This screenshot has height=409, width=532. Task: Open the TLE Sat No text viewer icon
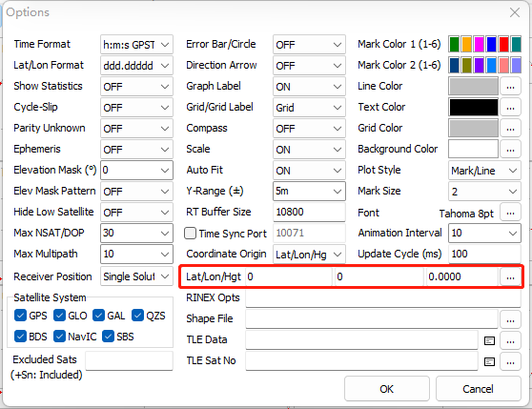[x=489, y=362]
